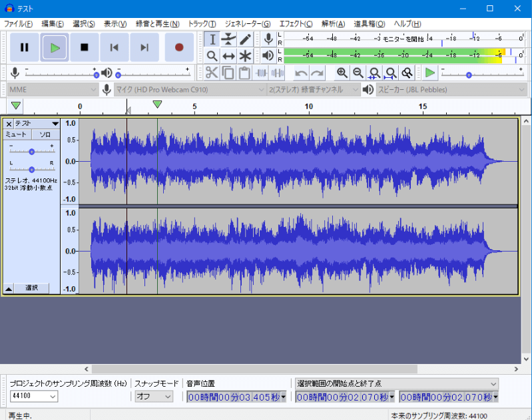Open the 解析 menu

(333, 24)
